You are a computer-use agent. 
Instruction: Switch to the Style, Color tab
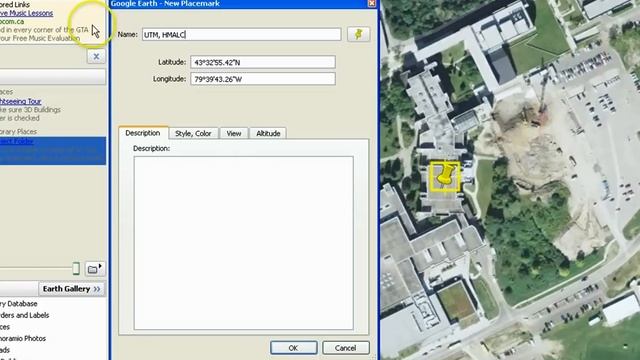tap(193, 133)
